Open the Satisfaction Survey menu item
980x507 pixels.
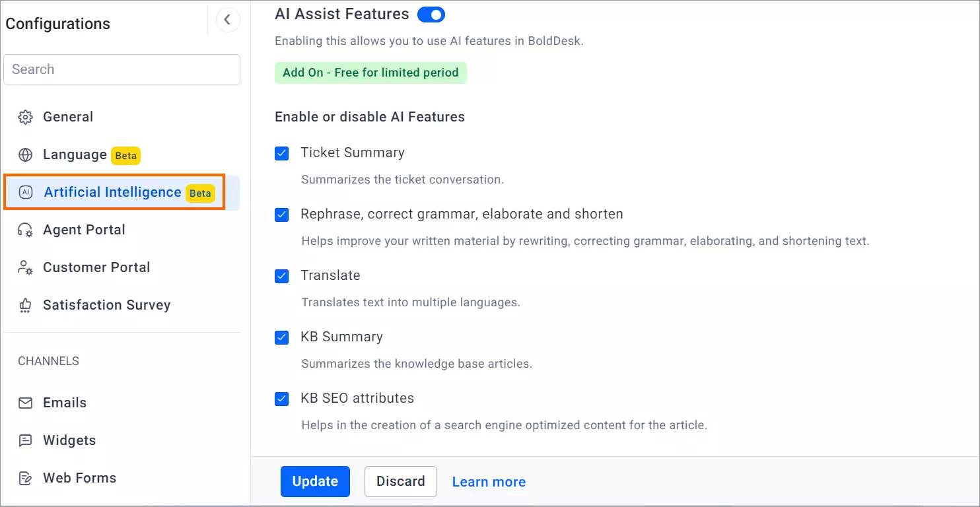(106, 305)
